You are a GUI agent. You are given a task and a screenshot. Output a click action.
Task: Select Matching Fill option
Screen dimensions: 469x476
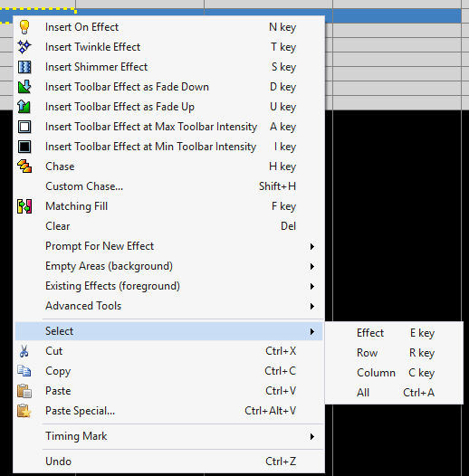[168, 206]
